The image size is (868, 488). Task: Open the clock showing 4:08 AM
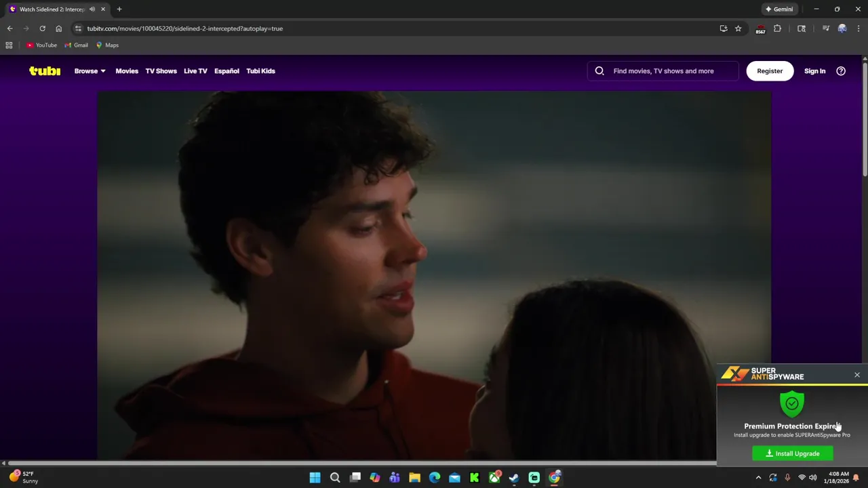pos(839,477)
